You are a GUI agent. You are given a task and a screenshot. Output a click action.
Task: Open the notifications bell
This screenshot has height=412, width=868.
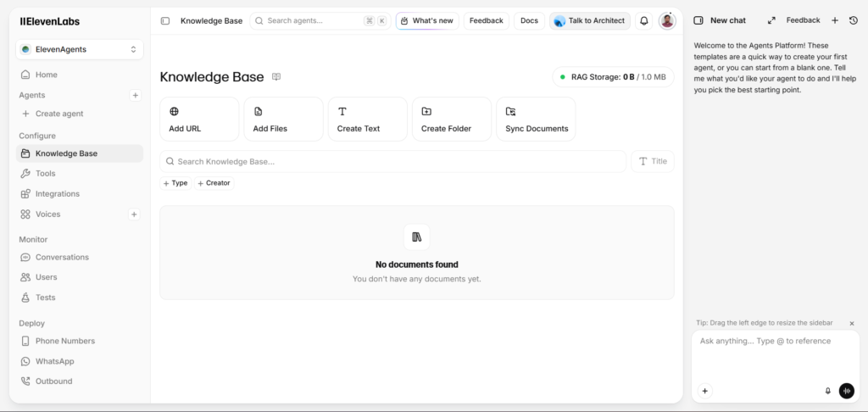(x=644, y=21)
